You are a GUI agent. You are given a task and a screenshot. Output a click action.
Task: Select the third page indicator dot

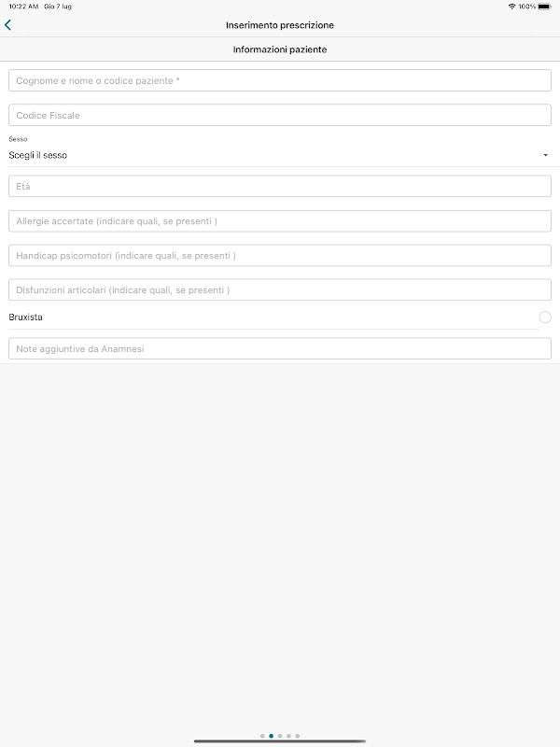pyautogui.click(x=280, y=736)
